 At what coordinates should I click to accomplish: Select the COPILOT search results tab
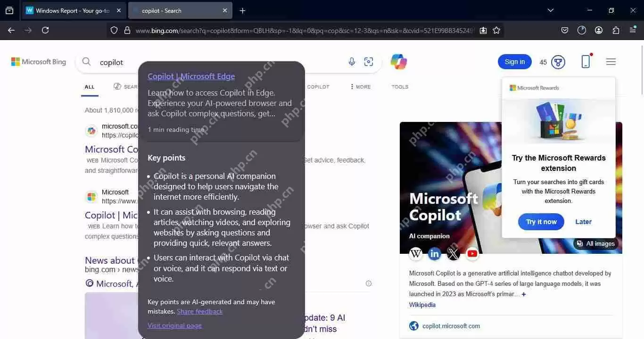click(x=318, y=87)
